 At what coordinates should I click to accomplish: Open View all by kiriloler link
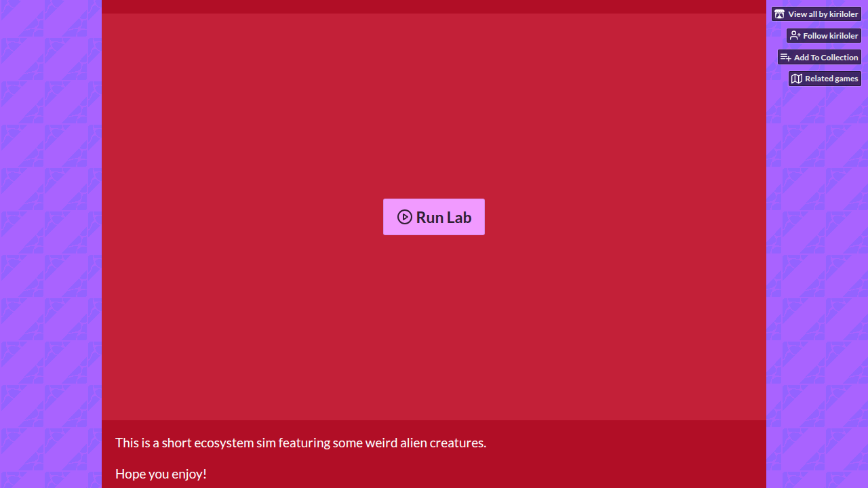pos(816,14)
